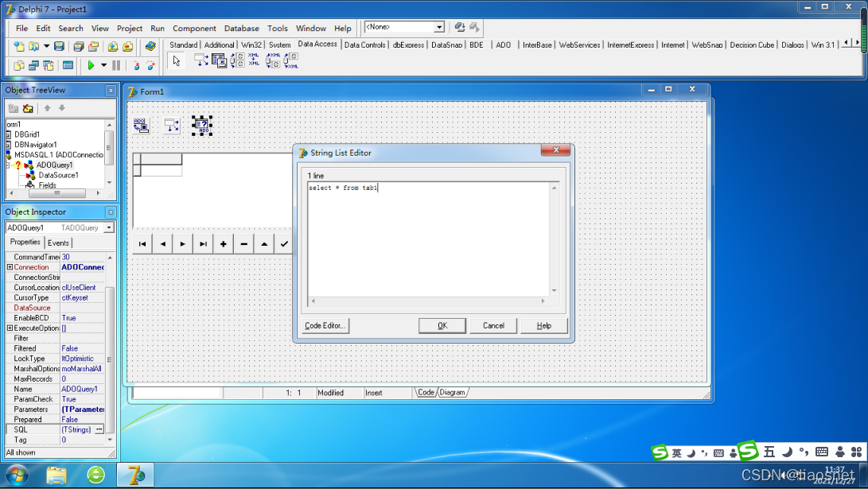This screenshot has width=868, height=489.
Task: Click the Object TreeView horizontal scrollbar thumb
Action: pos(57,193)
